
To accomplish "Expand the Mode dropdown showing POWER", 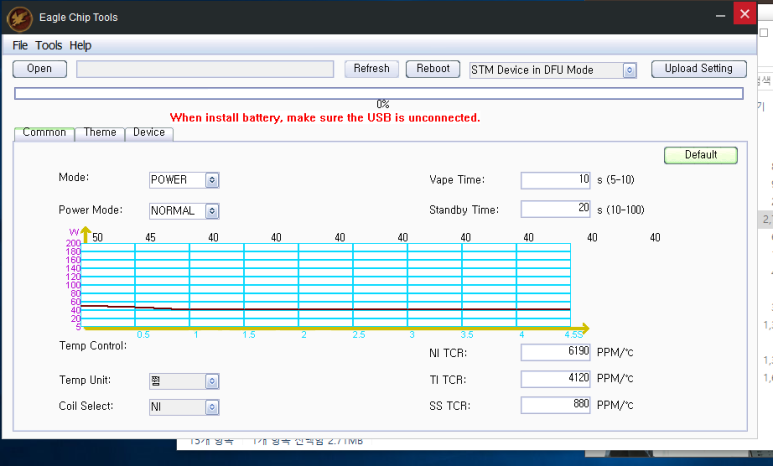I will 212,180.
